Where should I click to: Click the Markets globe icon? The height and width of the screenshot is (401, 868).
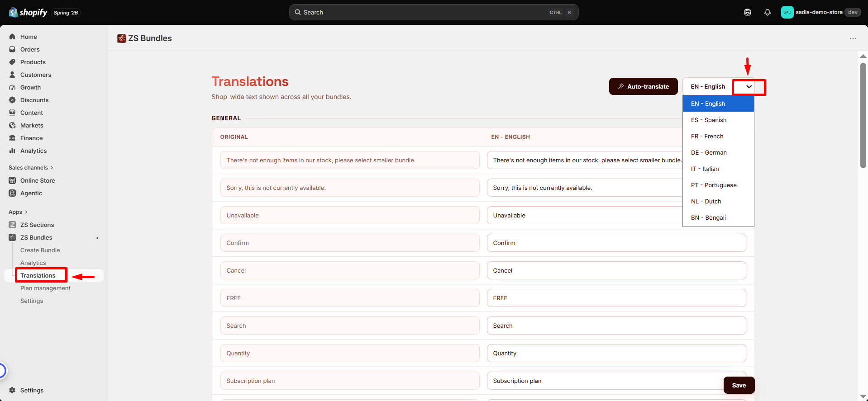(12, 125)
